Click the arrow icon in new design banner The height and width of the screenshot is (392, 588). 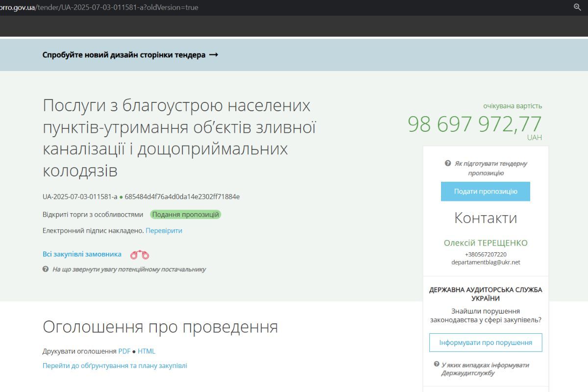[x=214, y=55]
